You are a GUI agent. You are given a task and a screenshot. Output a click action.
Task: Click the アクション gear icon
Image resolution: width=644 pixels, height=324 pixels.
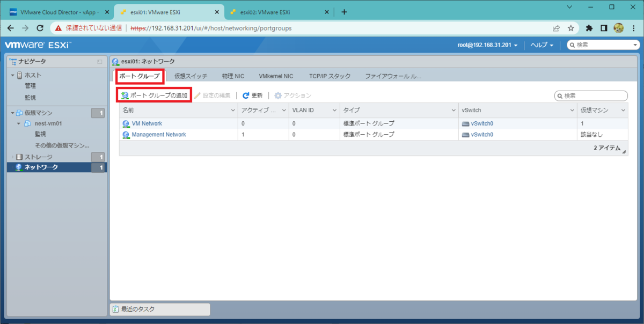278,95
